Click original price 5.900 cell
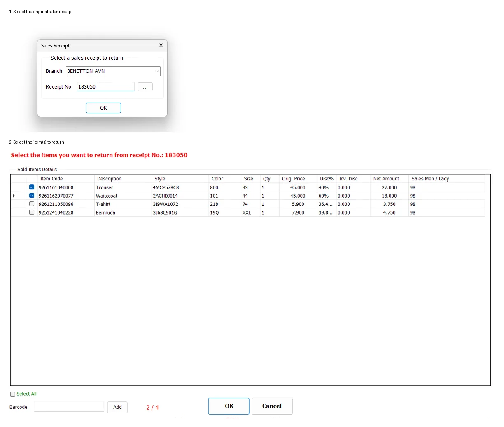This screenshot has height=427, width=504. tap(299, 204)
